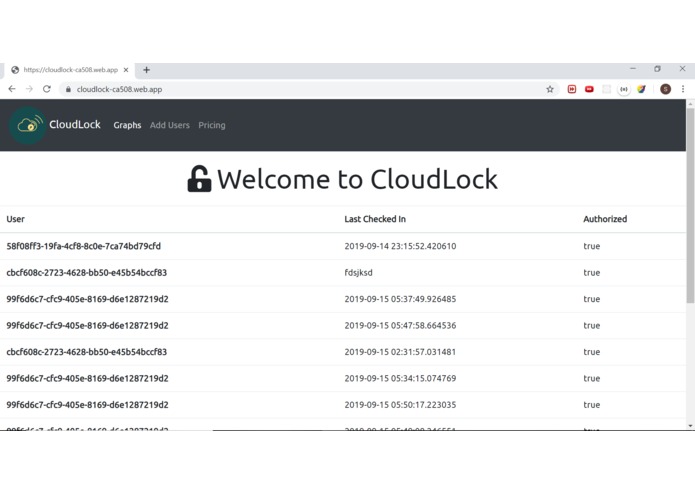Click the CloudLock brand name

75,124
